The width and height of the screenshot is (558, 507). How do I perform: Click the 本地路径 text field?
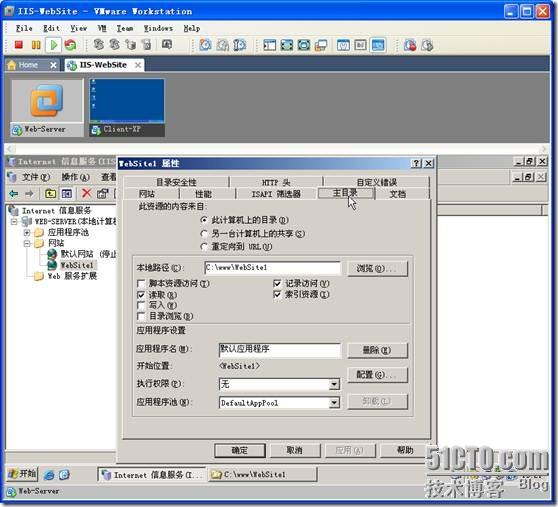click(x=273, y=268)
